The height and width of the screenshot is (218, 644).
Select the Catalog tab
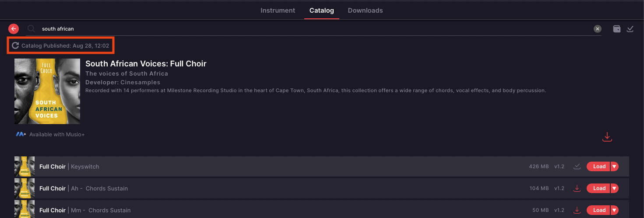pos(322,10)
